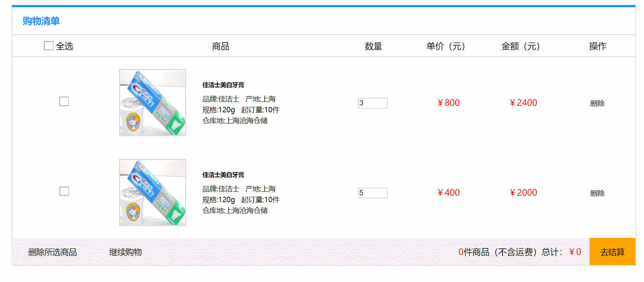The width and height of the screenshot is (644, 282).
Task: Click the 数量 column header
Action: point(373,46)
